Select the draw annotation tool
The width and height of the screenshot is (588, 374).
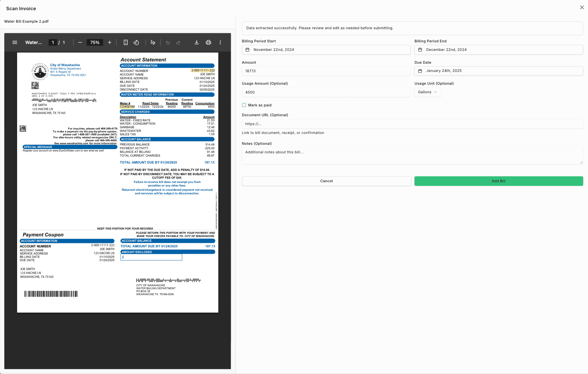click(x=153, y=42)
